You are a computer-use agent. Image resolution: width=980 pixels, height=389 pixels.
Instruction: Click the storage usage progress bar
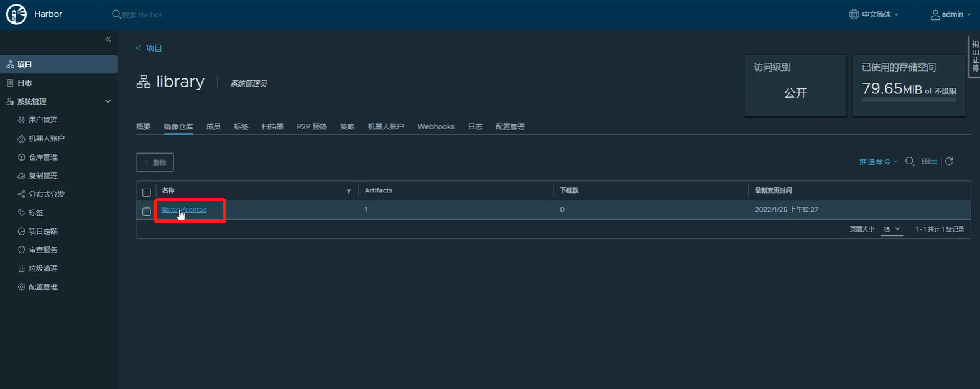tap(909, 100)
